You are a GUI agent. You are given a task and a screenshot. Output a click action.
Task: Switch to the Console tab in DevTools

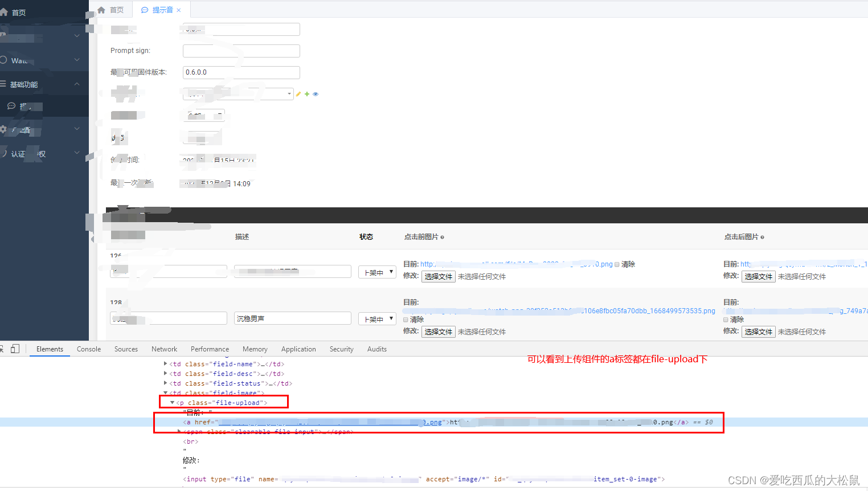point(89,349)
